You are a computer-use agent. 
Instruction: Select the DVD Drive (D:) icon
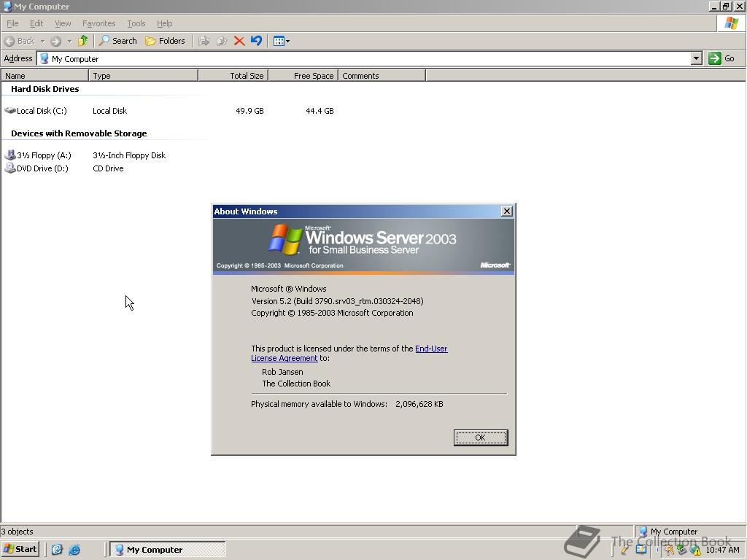coord(10,168)
